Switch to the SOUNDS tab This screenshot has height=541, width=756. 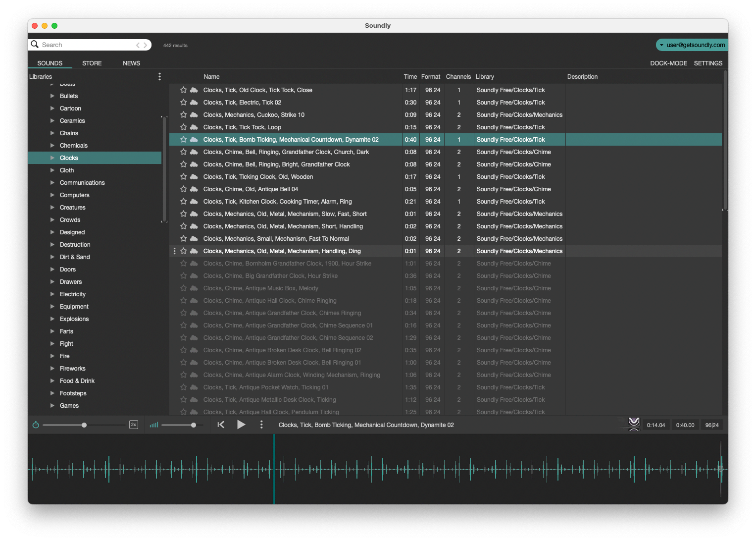(x=50, y=63)
